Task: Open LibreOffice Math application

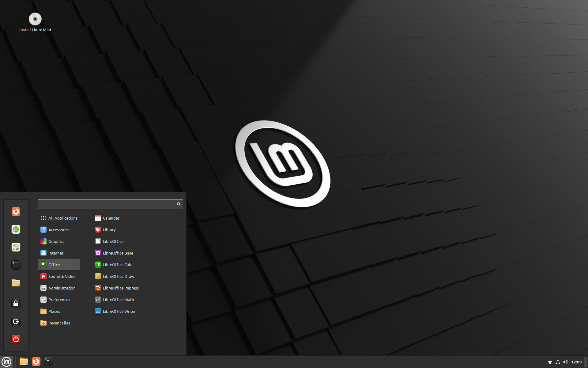Action: (x=118, y=299)
